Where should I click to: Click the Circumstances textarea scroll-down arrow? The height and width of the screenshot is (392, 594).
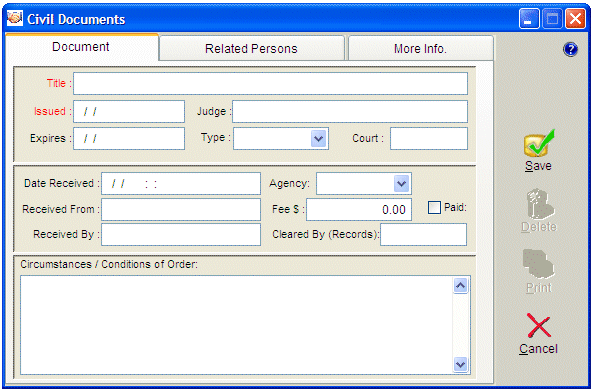click(x=461, y=364)
